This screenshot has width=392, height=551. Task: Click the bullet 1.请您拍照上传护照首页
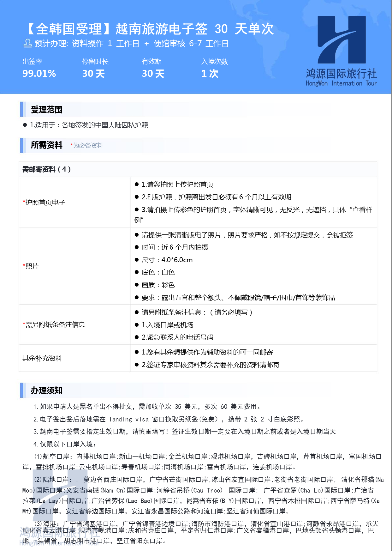point(174,185)
